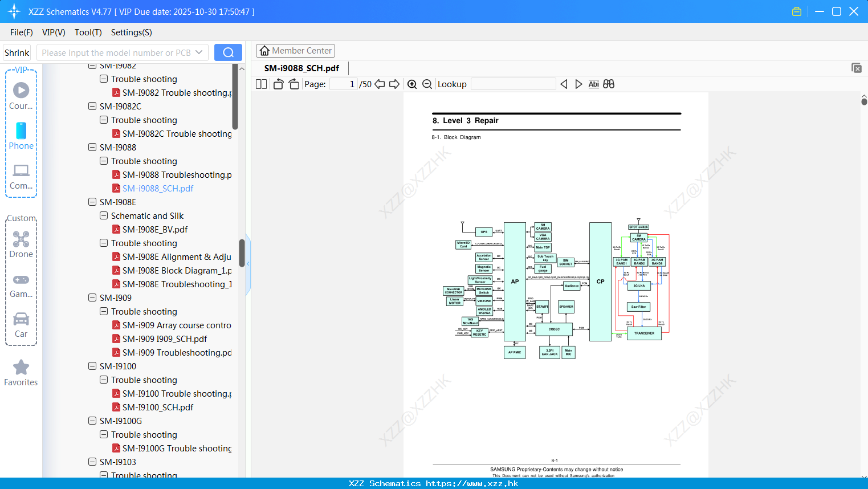Open SM-I9100 Trouble shooting file
Image resolution: width=868 pixels, height=489 pixels.
click(172, 393)
